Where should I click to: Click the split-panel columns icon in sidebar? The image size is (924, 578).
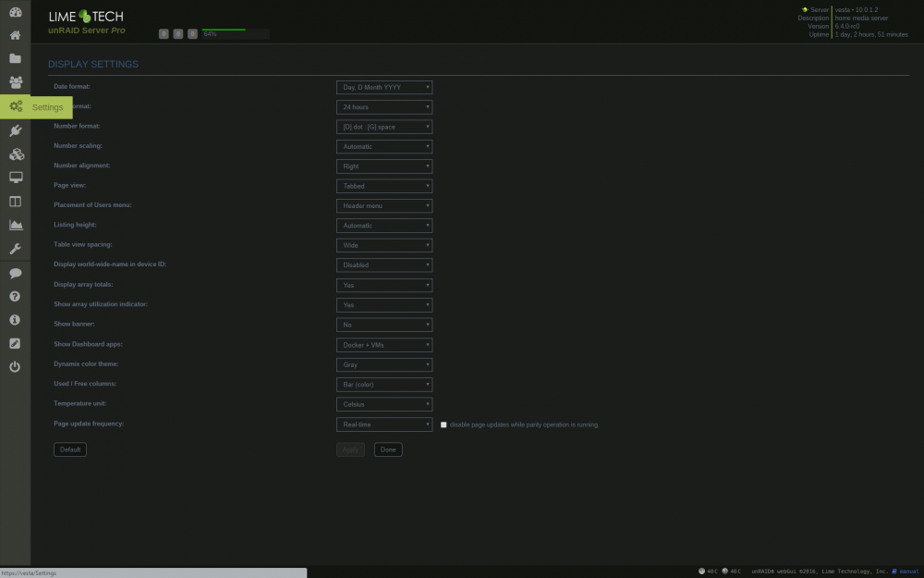(x=16, y=201)
